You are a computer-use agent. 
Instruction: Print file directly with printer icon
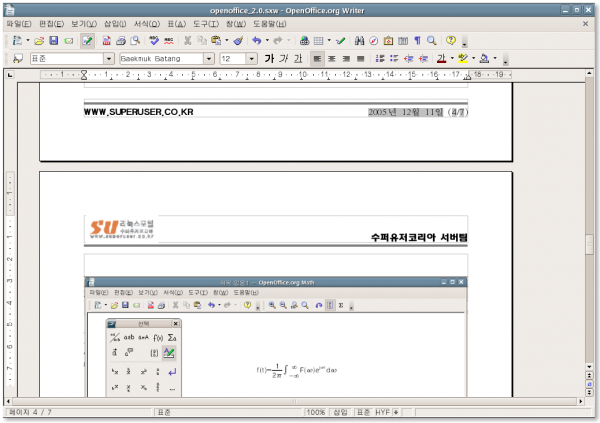[121, 41]
